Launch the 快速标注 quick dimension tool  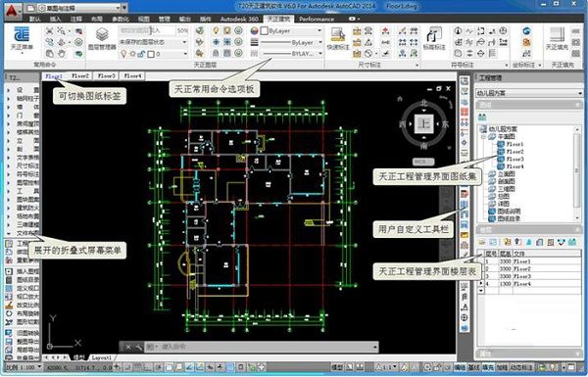coord(338,39)
